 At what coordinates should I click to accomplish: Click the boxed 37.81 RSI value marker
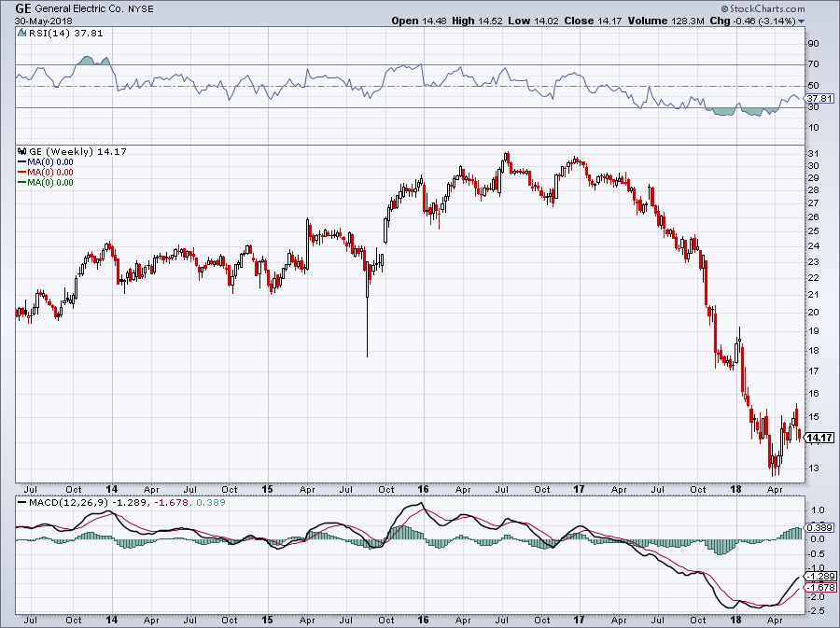[820, 99]
